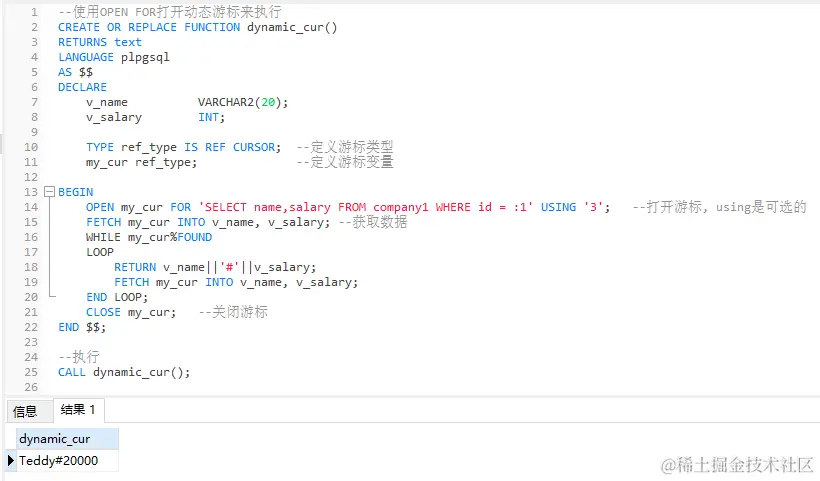Select the 结果 1 tab
The image size is (820, 481).
(x=78, y=410)
